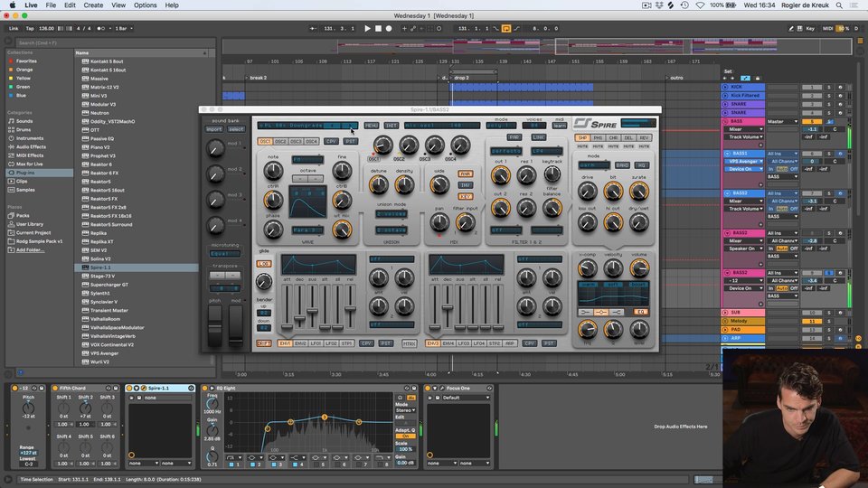Open the File menu
Image resolution: width=868 pixels, height=488 pixels.
(51, 5)
